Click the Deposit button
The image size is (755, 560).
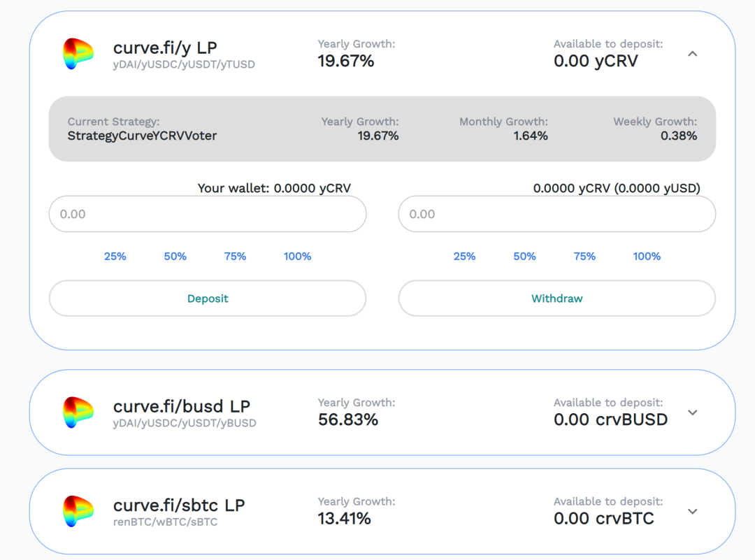[208, 299]
